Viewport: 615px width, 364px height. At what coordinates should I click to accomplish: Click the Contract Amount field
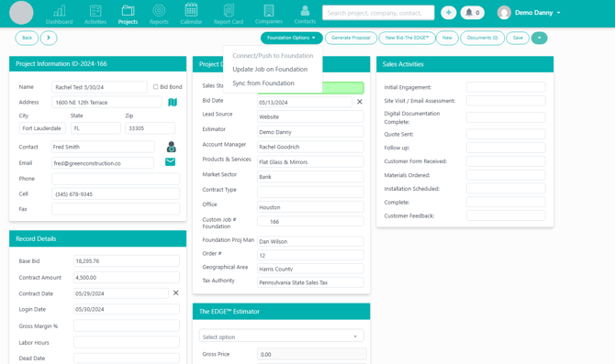(127, 278)
